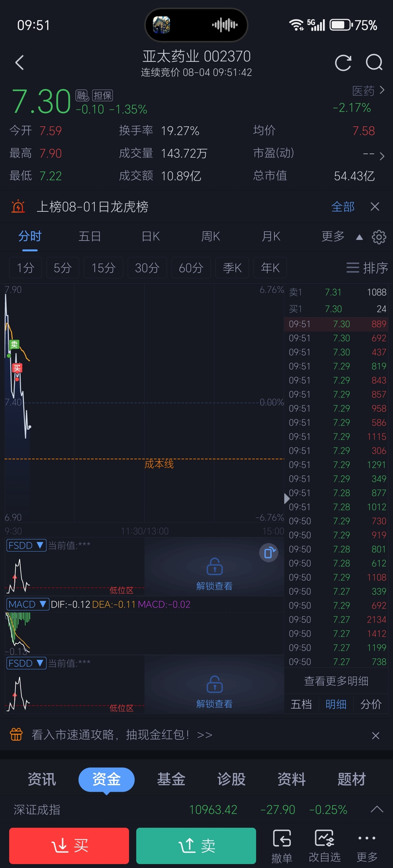
Task: Select the 30分 period chip
Action: coord(147,268)
